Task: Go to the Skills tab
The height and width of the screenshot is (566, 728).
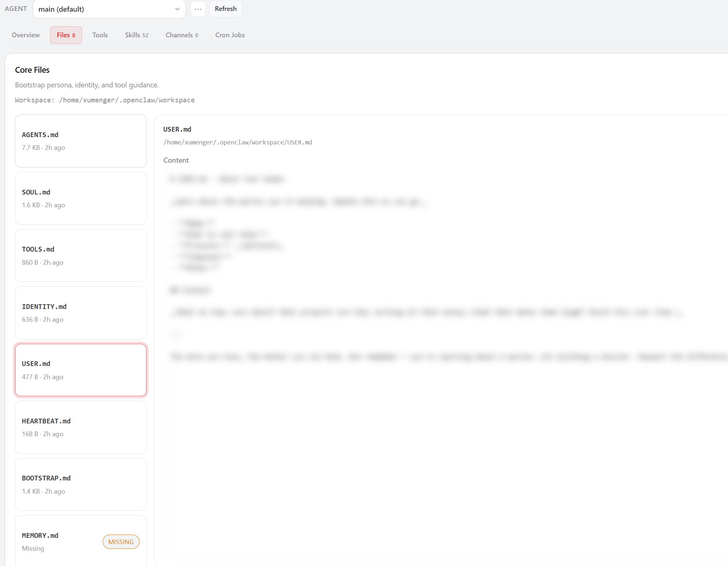Action: [136, 35]
